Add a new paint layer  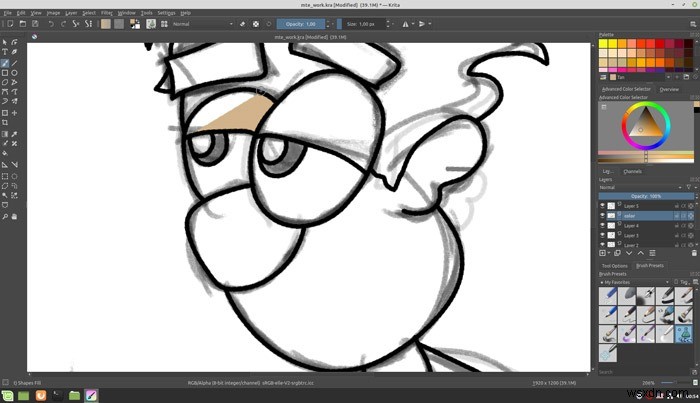coord(602,253)
